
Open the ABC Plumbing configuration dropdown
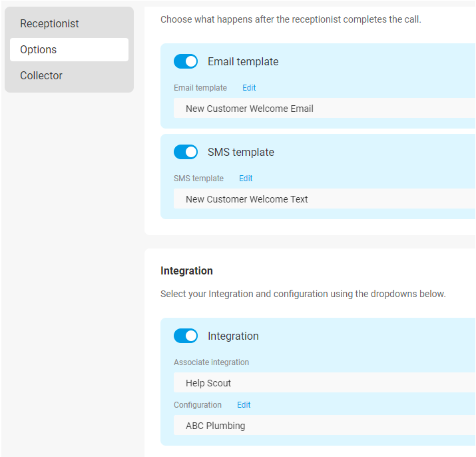click(x=324, y=426)
